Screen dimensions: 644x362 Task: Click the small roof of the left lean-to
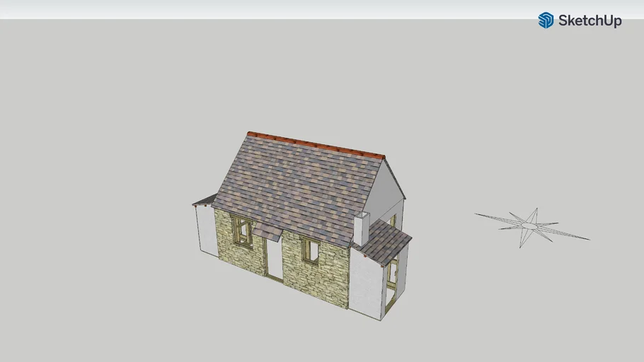[205, 200]
